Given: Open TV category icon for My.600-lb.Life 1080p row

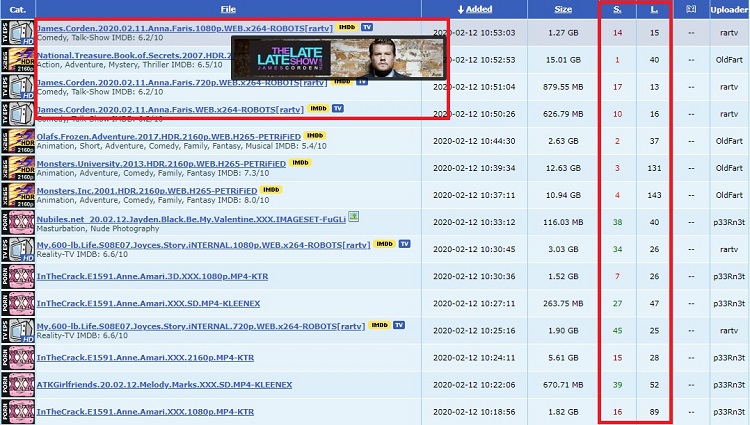Looking at the screenshot, I should [x=18, y=249].
